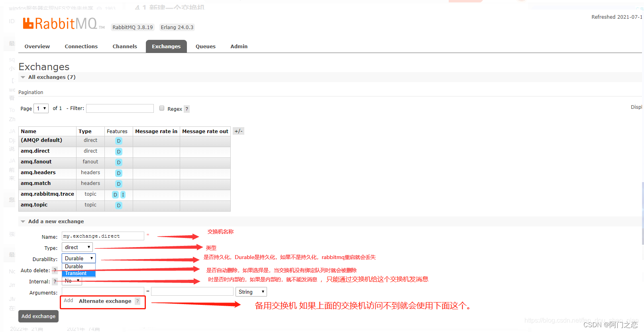This screenshot has height=332, width=644.
Task: Click the D durable badge for amq.fanout
Action: [119, 163]
